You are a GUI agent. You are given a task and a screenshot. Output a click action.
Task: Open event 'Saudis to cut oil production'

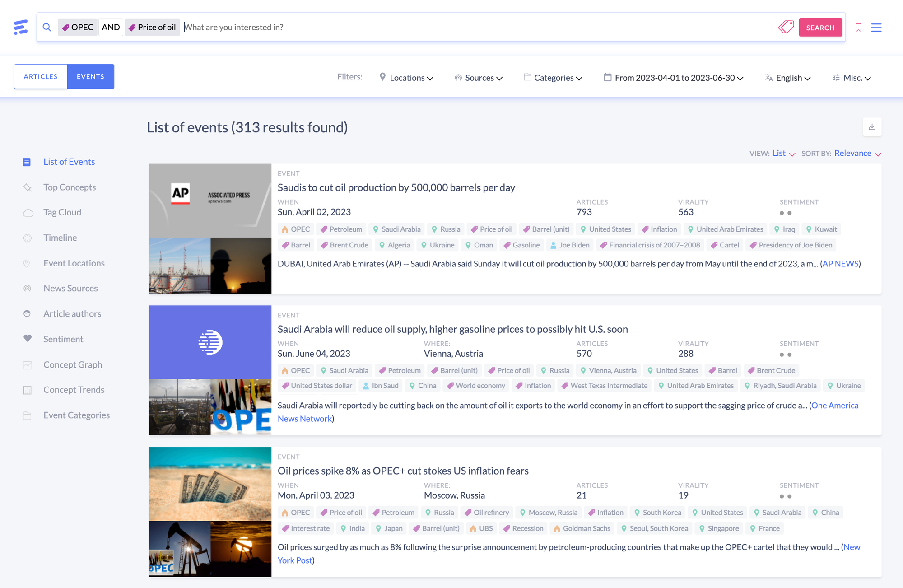[396, 187]
